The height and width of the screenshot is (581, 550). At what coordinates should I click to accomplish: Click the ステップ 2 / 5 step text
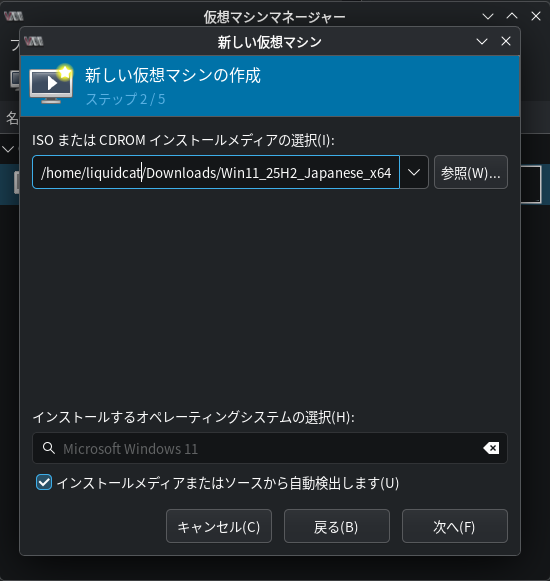coord(125,99)
